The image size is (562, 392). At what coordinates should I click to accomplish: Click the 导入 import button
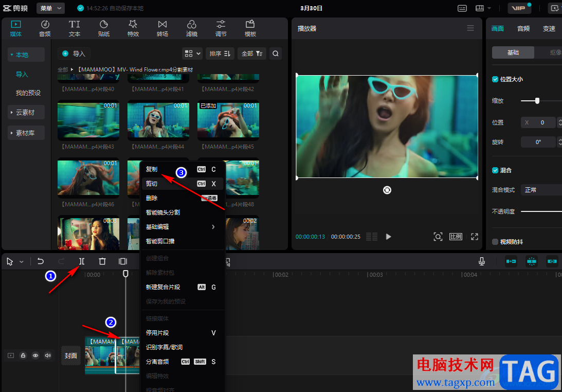click(74, 54)
